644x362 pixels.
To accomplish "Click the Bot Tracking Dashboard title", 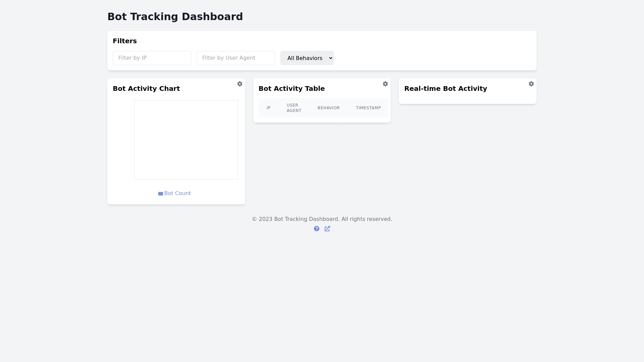I will [175, 17].
